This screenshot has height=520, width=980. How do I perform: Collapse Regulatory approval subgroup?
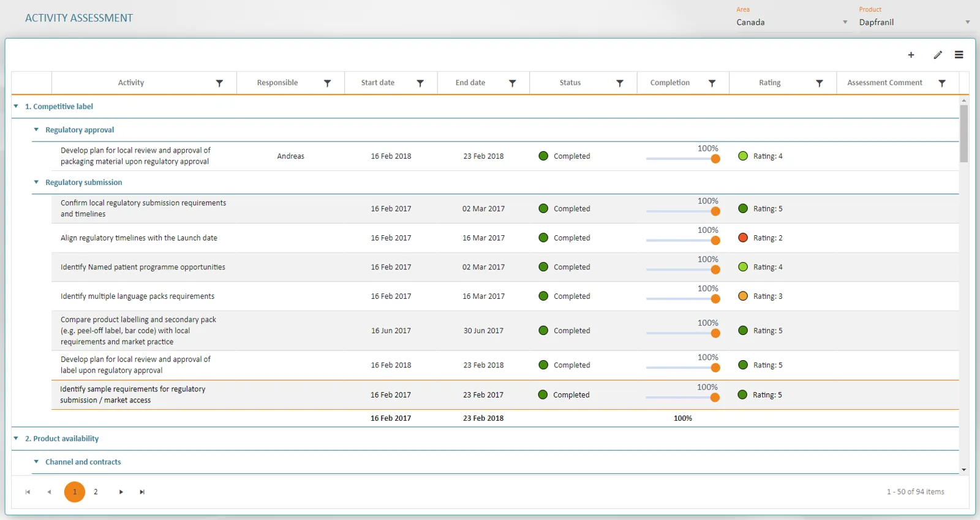tap(36, 129)
